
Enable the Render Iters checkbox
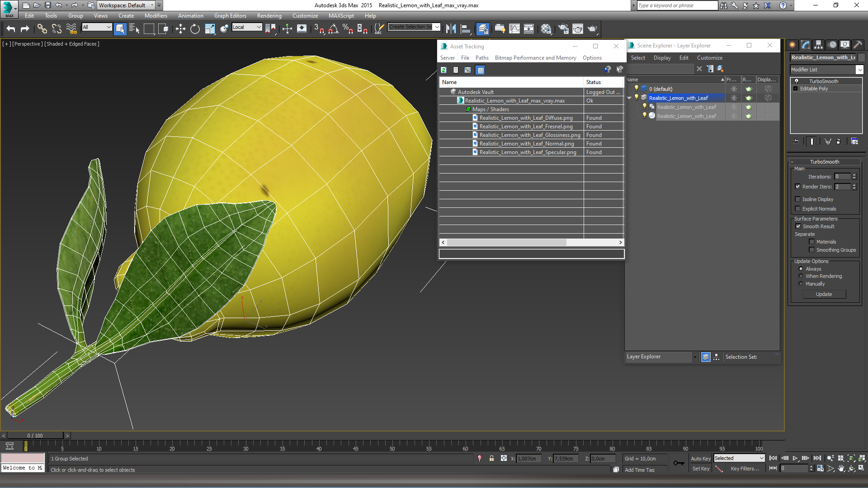(797, 187)
